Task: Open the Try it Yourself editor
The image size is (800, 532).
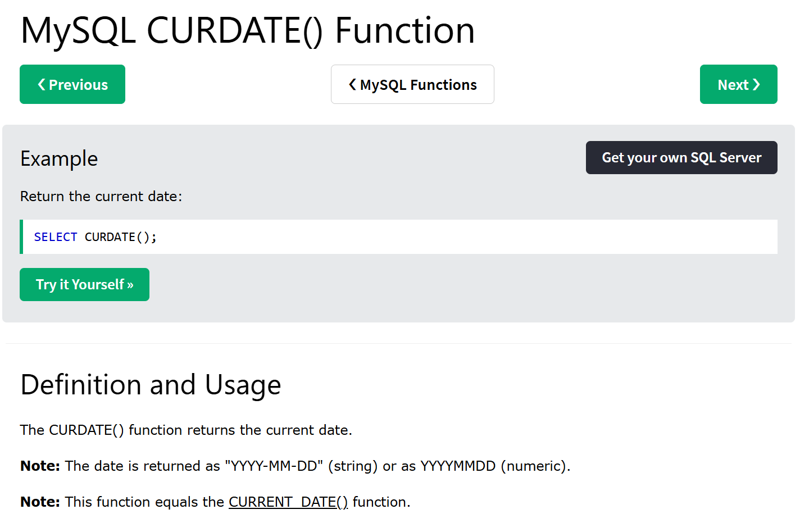Action: pyautogui.click(x=84, y=284)
